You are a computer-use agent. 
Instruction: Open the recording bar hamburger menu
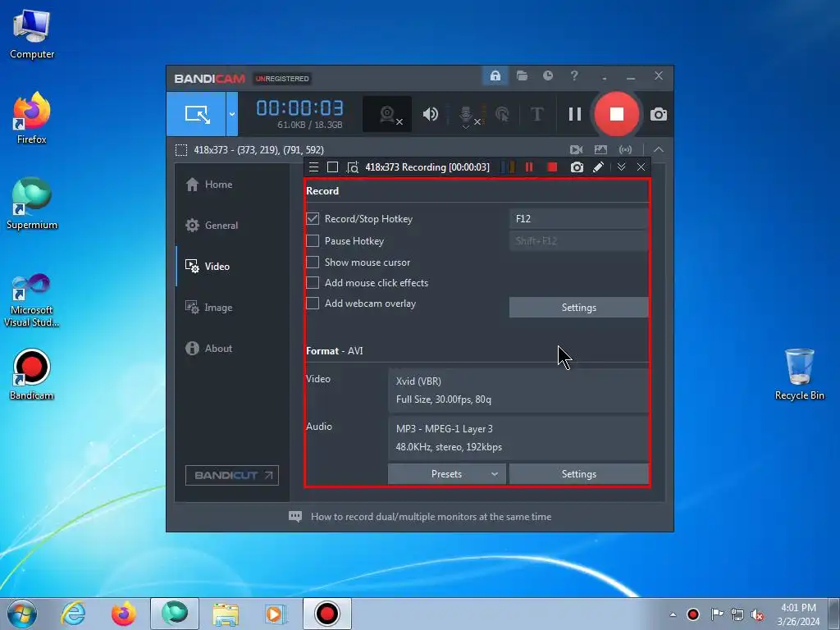[313, 167]
